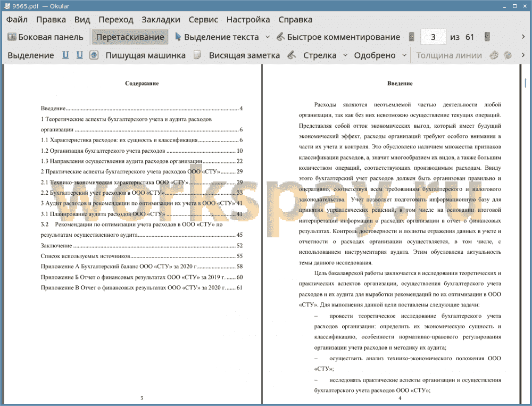Viewport: 532px width, 406px height.
Task: Open the Сервис menu
Action: 203,20
